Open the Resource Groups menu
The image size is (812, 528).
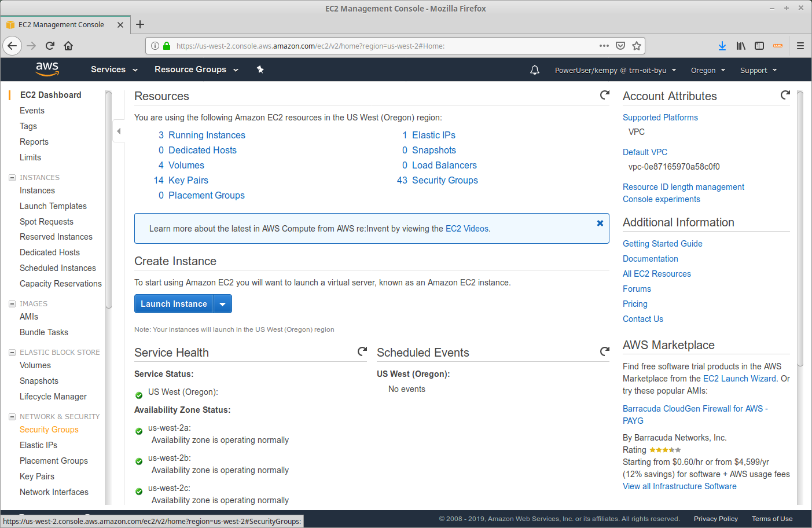coord(196,69)
